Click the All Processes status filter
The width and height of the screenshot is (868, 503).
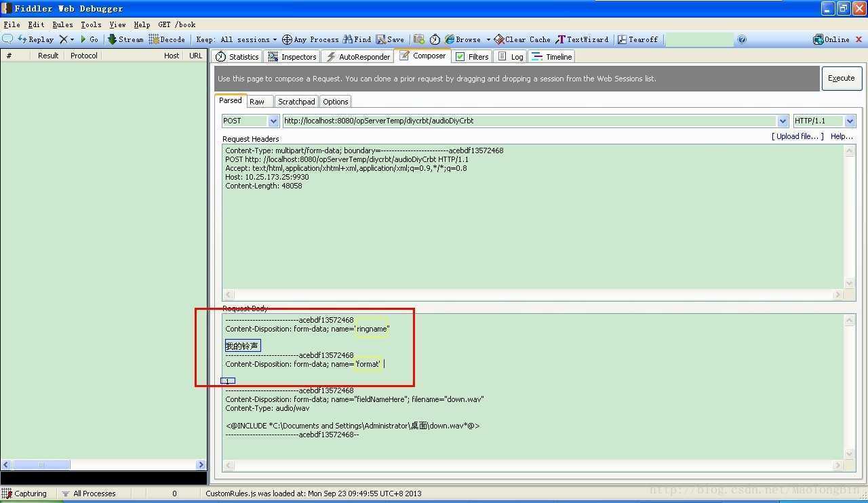click(89, 494)
